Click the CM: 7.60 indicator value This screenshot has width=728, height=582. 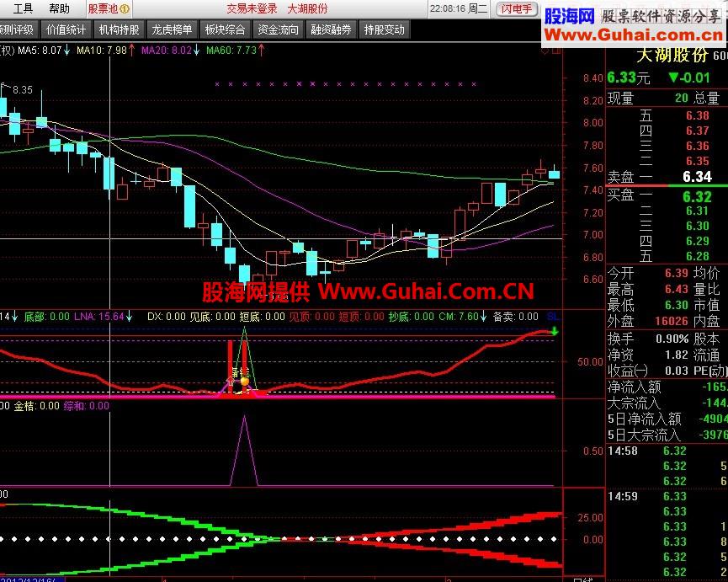(x=459, y=317)
